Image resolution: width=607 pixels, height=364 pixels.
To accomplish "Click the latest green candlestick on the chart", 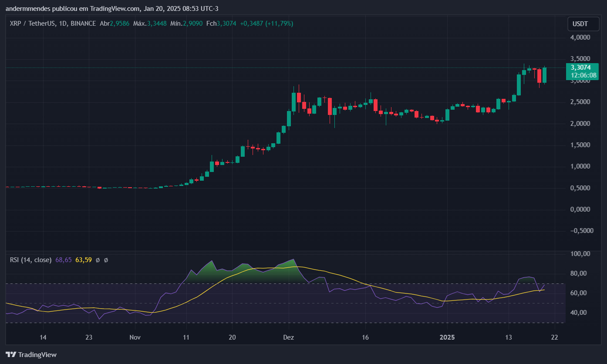I will 544,75.
